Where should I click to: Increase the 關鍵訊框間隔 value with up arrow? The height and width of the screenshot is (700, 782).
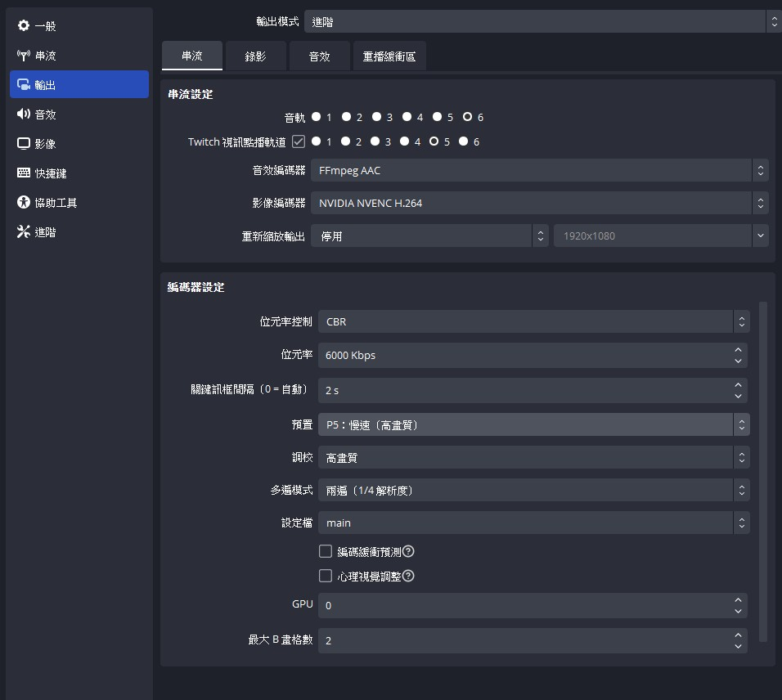738,385
